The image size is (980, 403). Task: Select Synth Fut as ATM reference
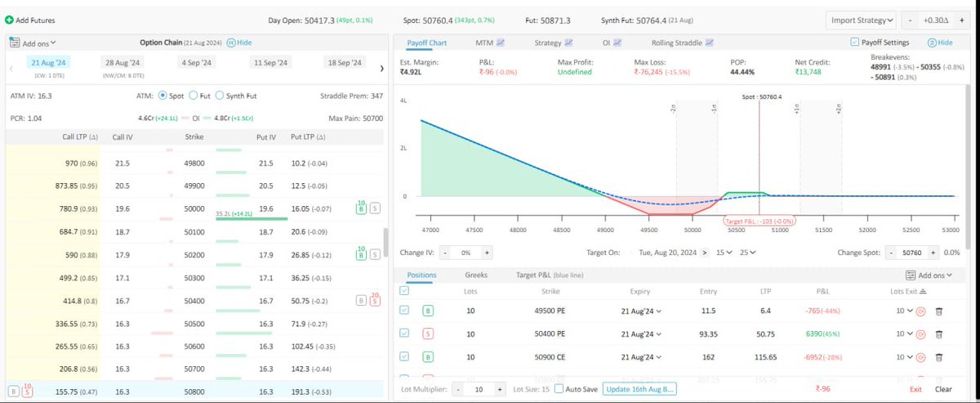(x=220, y=96)
